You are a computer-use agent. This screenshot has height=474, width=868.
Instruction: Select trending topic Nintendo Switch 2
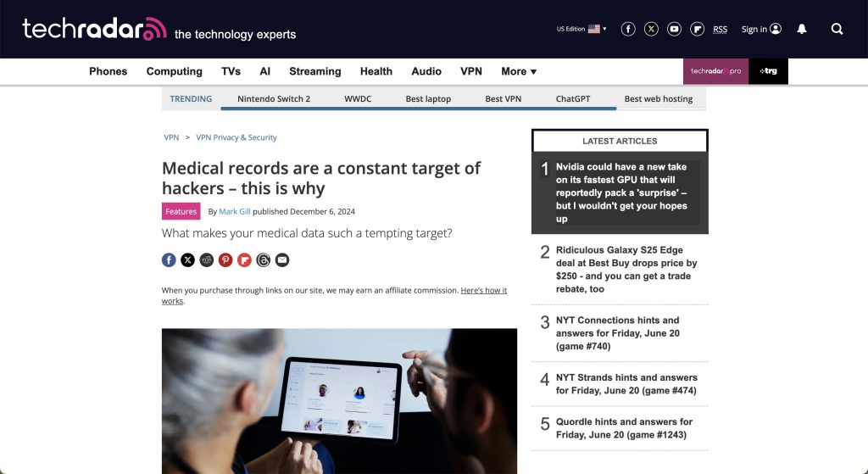(x=274, y=98)
